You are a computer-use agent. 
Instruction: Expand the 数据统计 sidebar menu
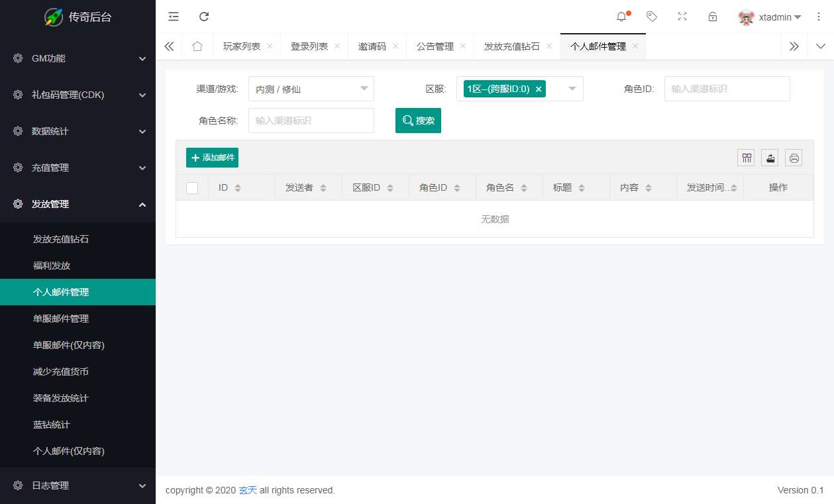(78, 131)
